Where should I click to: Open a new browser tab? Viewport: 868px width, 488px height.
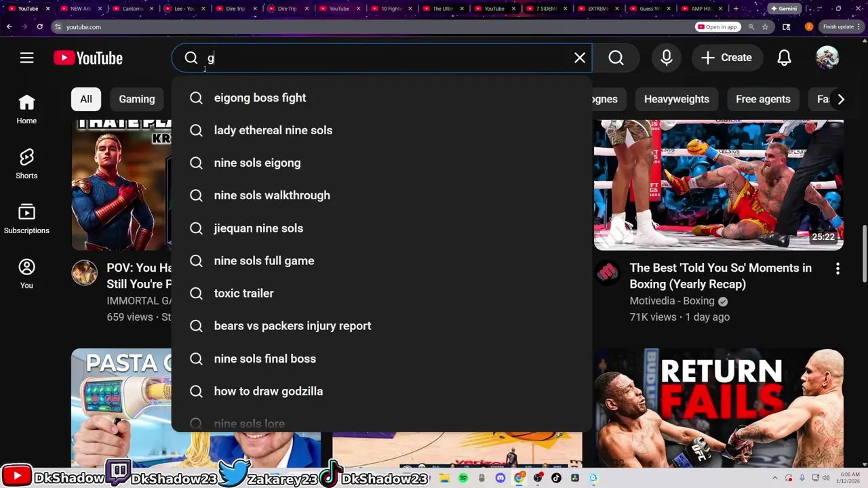coord(736,8)
